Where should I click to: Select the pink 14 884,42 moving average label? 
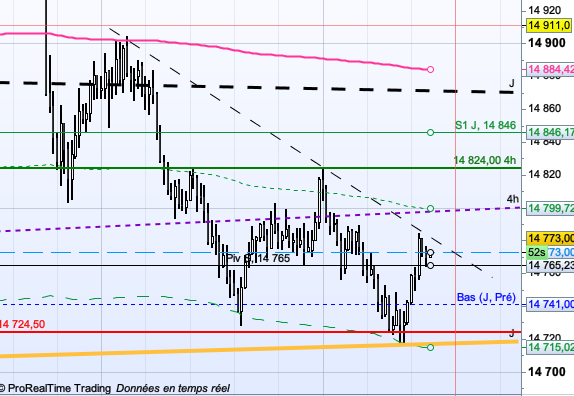tap(550, 69)
